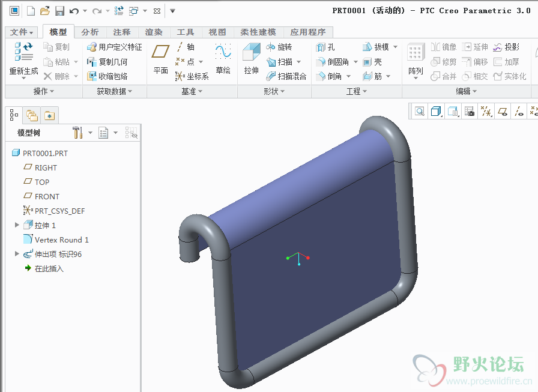Image resolution: width=538 pixels, height=392 pixels.
Task: Click the Display Style cube icon
Action: tap(436, 111)
